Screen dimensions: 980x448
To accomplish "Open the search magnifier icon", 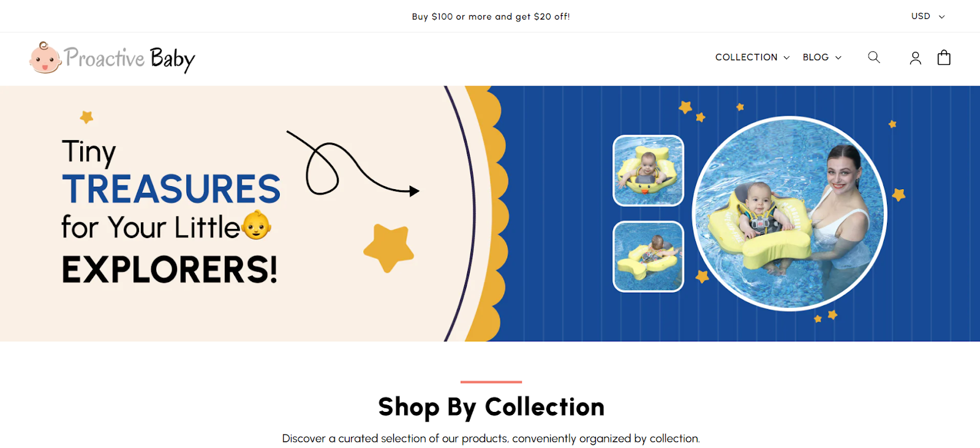I will [x=874, y=58].
